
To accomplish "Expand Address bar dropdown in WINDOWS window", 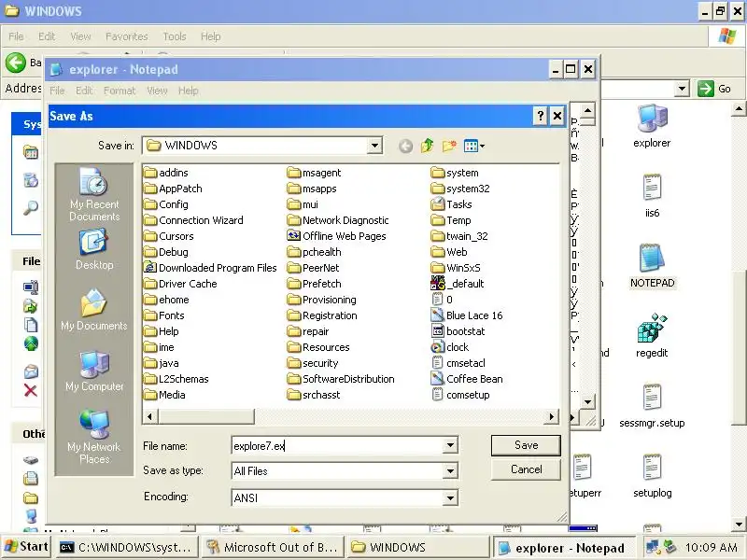I will click(x=683, y=89).
